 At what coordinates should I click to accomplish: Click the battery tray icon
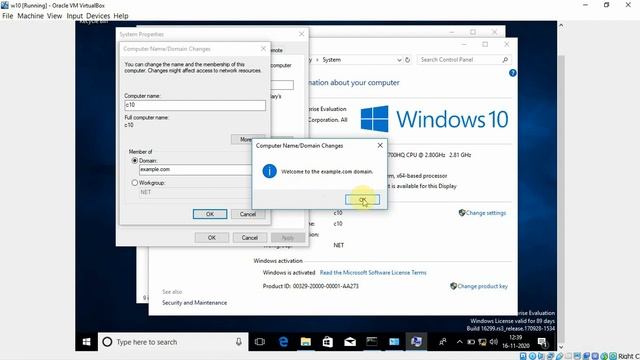tap(471, 342)
